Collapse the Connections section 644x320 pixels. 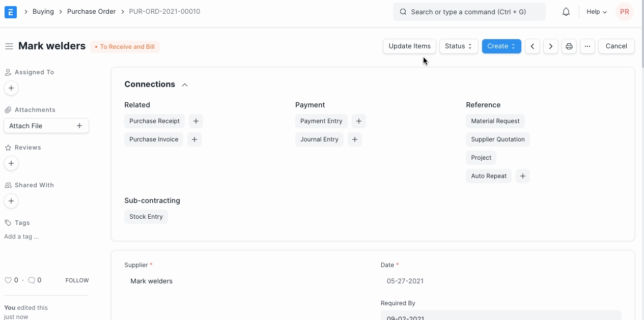(185, 85)
